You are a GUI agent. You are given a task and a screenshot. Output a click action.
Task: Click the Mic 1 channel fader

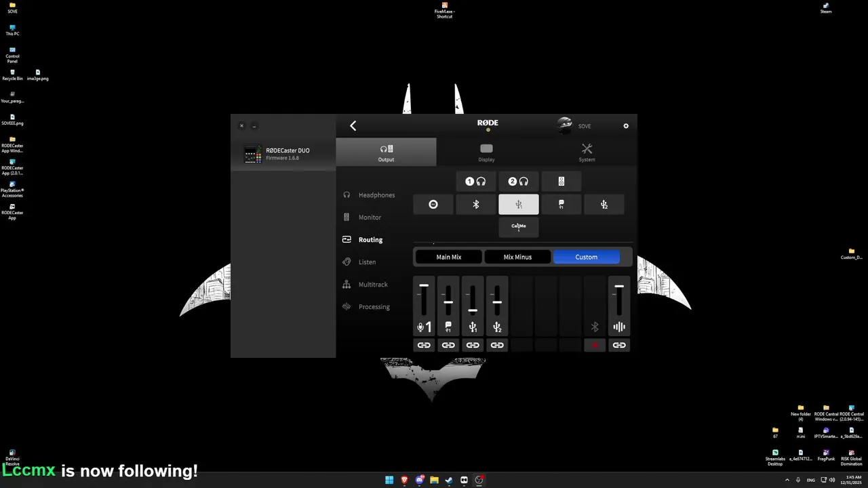[424, 300]
